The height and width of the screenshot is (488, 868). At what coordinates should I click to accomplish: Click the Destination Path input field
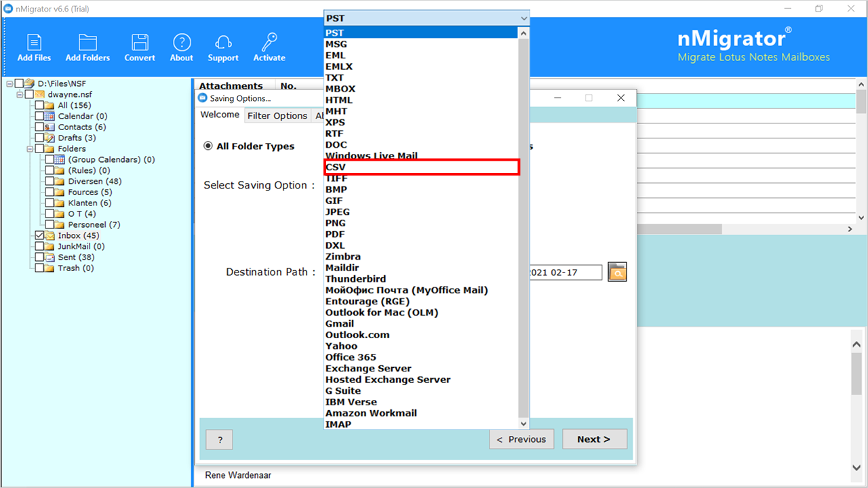point(564,272)
